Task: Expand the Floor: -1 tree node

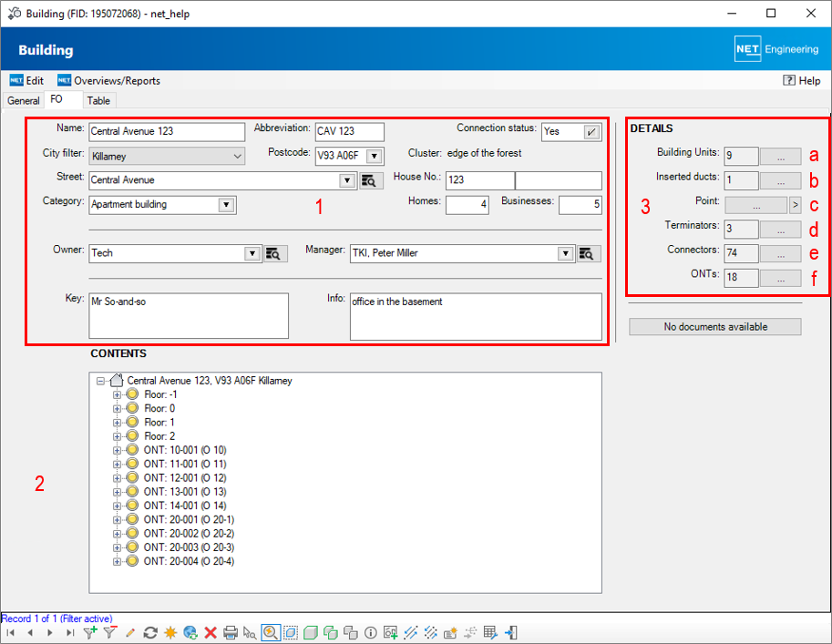Action: pos(117,395)
